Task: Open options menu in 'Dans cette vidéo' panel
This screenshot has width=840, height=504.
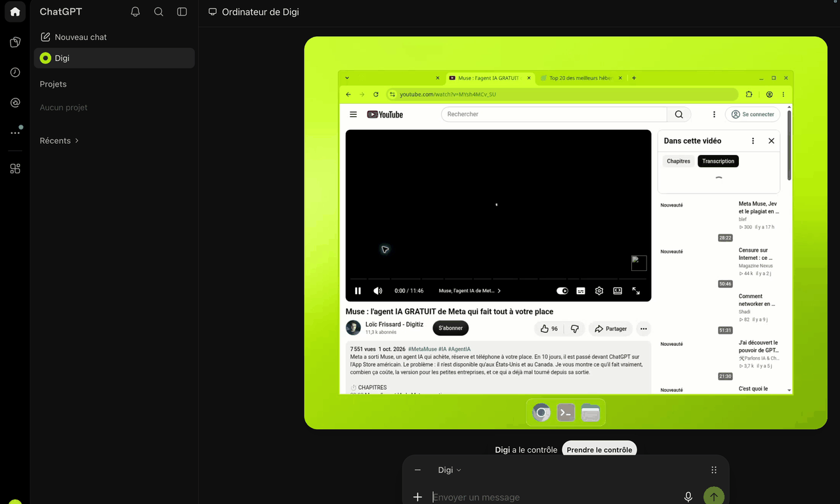Action: pyautogui.click(x=753, y=141)
